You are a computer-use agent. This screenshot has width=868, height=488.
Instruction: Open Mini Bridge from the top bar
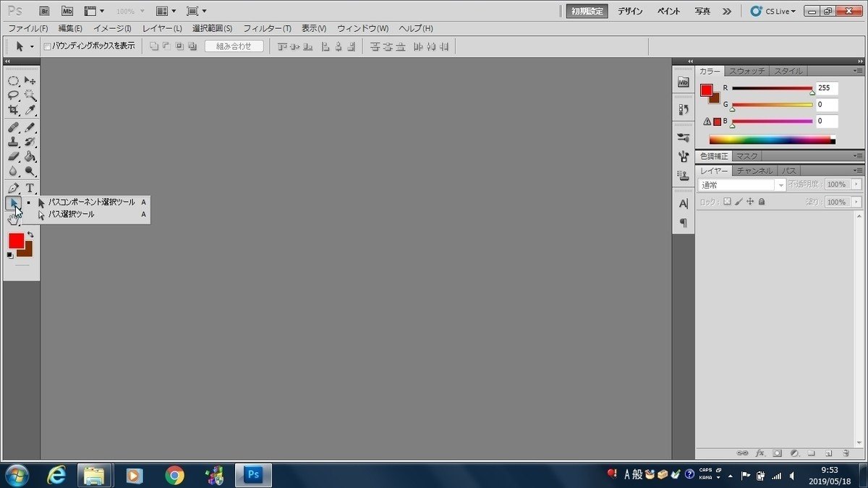67,11
